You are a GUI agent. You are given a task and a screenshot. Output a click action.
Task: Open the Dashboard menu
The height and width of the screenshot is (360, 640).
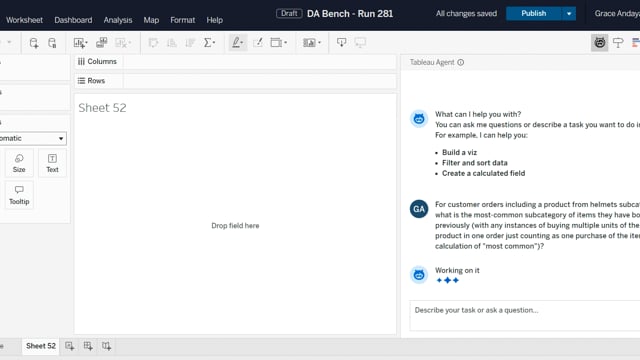[73, 20]
